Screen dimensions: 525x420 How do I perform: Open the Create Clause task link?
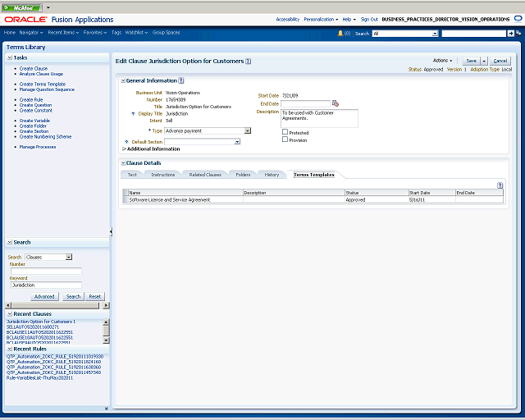coord(34,68)
